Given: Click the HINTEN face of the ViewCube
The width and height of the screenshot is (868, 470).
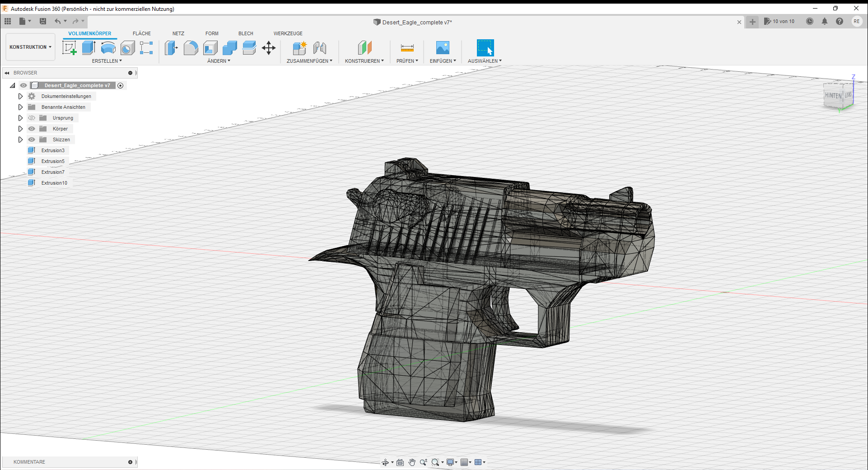Looking at the screenshot, I should (x=833, y=95).
